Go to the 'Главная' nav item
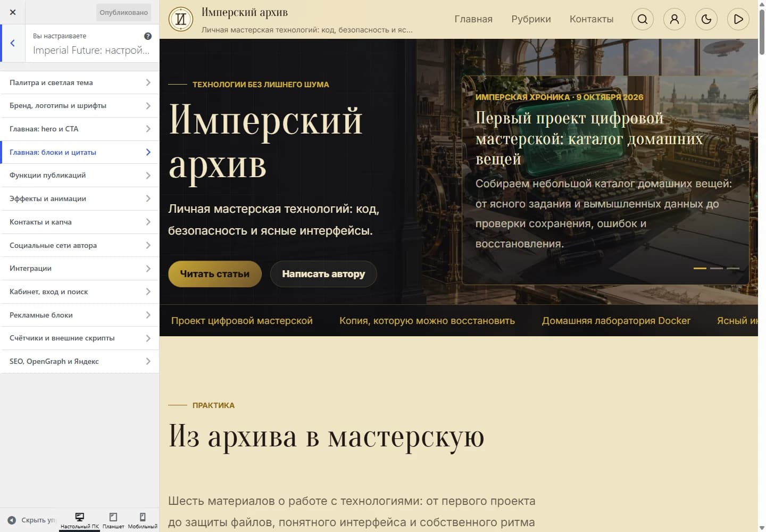 pos(473,19)
